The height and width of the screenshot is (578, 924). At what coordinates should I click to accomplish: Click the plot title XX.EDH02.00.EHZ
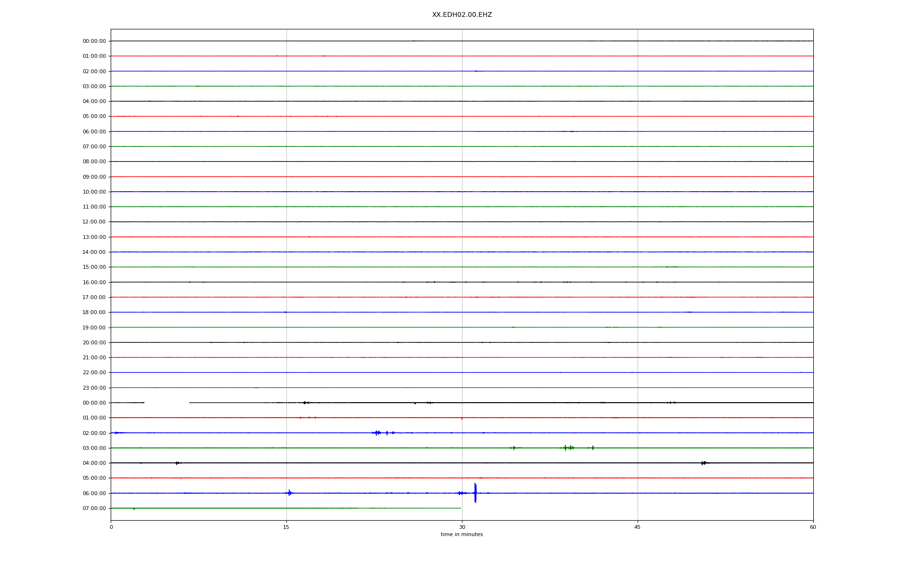coord(462,15)
